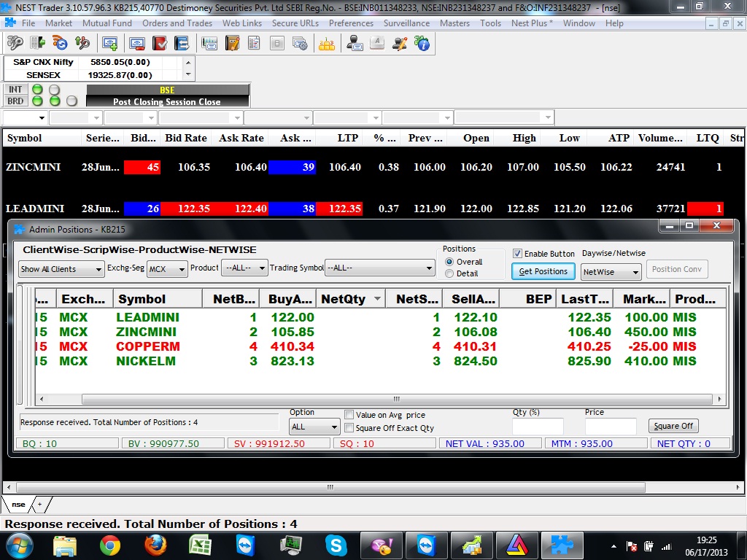Click the arrow with magnifier toolbar icon

coord(82,43)
